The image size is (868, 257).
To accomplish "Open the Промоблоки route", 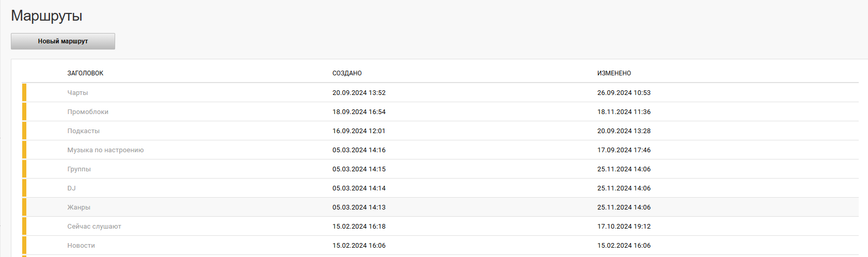I will pos(88,112).
